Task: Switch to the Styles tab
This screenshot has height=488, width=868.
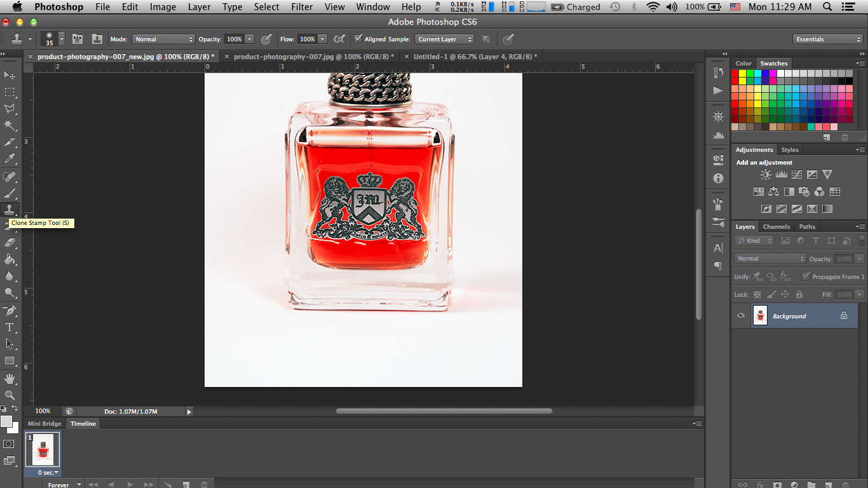Action: coord(790,150)
